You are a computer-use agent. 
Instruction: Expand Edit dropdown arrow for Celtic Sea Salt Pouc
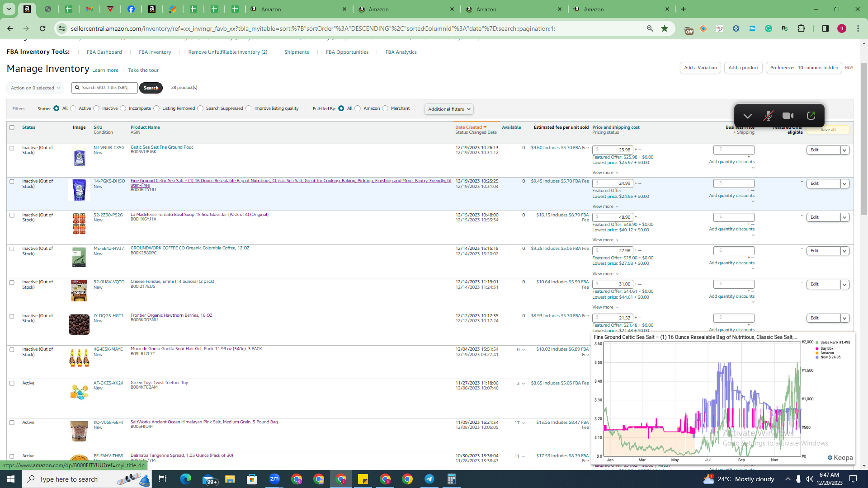[x=845, y=150]
